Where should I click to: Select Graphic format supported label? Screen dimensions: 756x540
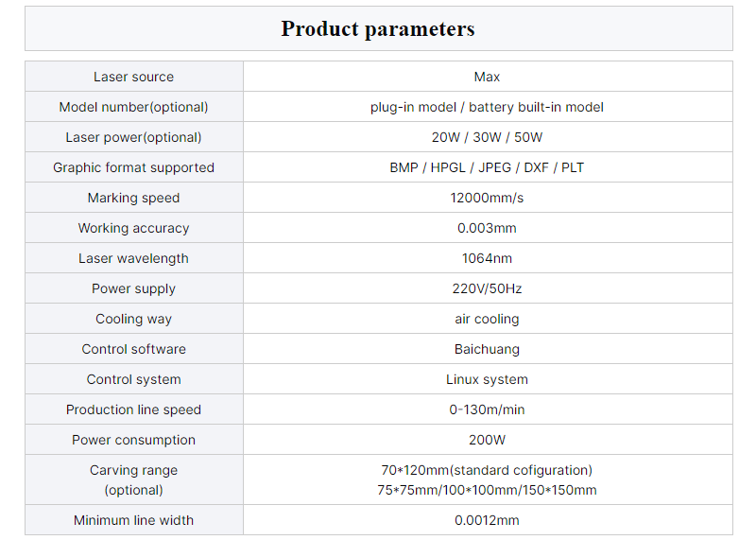(133, 168)
